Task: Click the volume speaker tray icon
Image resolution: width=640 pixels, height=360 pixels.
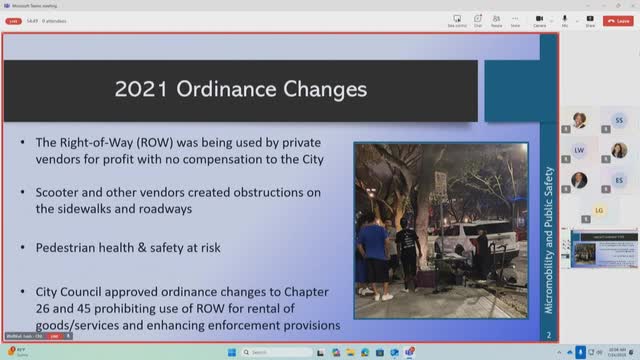Action: tap(599, 352)
